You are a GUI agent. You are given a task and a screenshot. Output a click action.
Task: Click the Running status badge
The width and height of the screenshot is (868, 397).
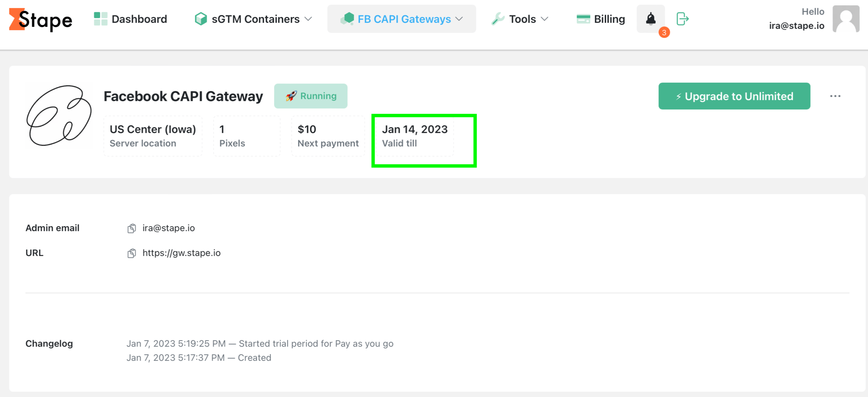point(310,96)
